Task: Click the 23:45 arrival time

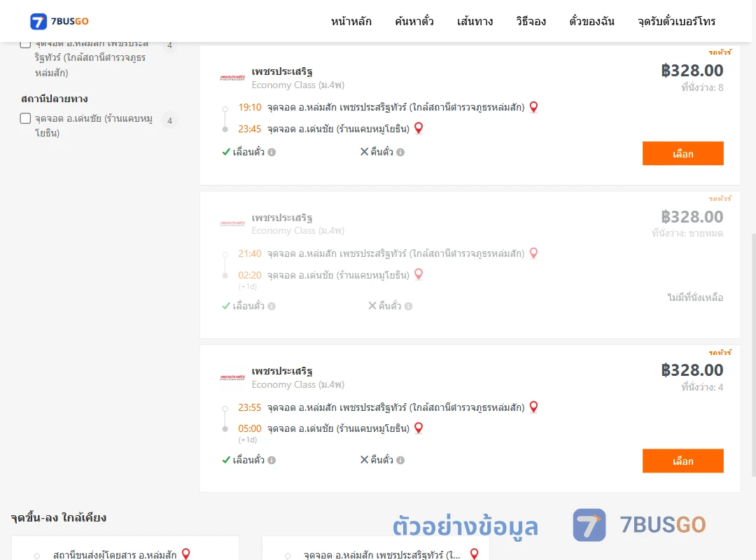Action: tap(249, 129)
